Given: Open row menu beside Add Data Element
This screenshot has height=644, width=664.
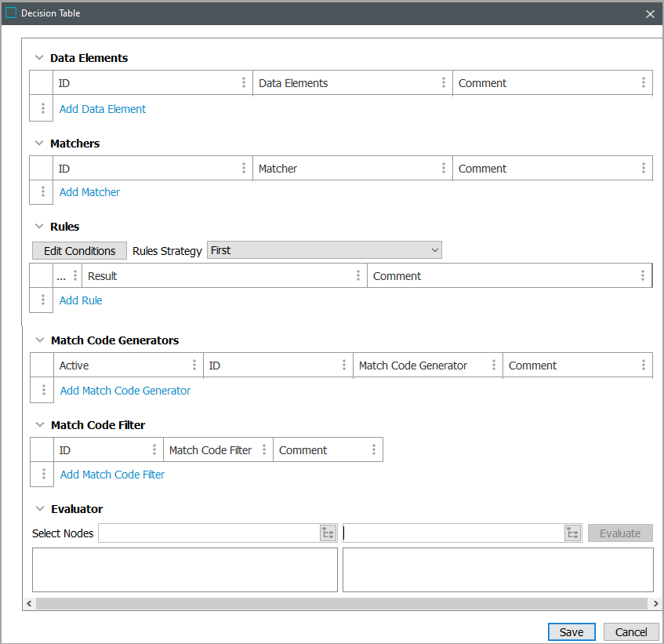Looking at the screenshot, I should (x=42, y=109).
